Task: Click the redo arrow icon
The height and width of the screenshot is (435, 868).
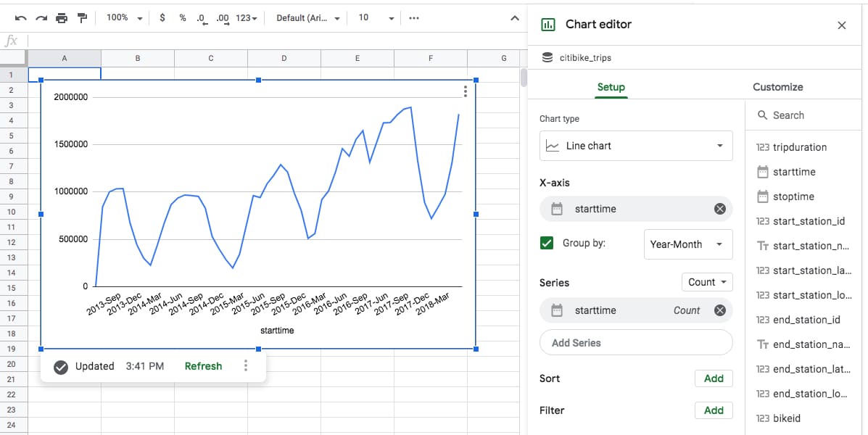Action: click(x=41, y=18)
